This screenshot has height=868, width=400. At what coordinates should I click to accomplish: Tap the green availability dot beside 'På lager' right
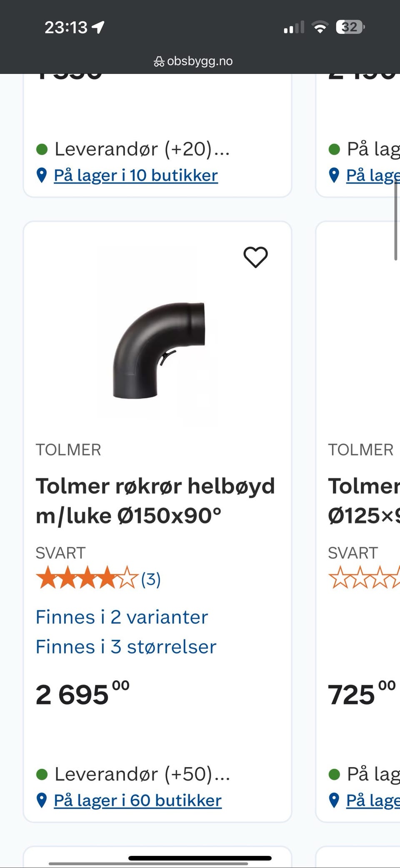click(x=334, y=148)
